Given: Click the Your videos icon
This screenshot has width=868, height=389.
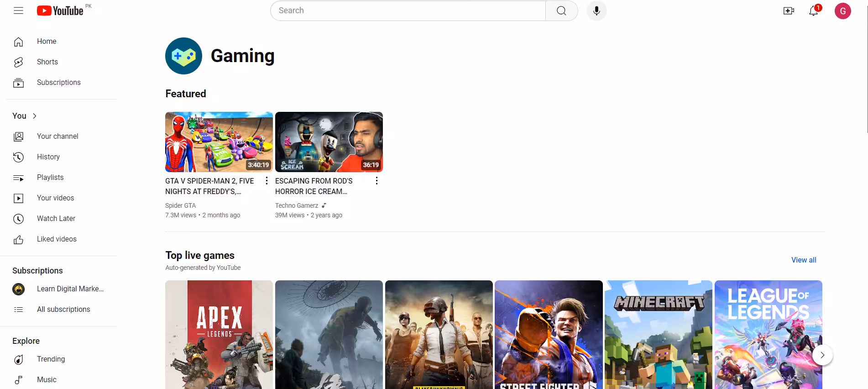Looking at the screenshot, I should tap(18, 198).
